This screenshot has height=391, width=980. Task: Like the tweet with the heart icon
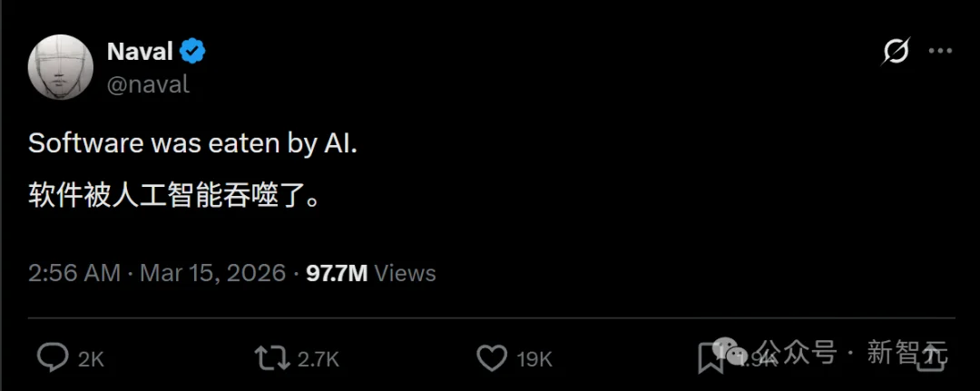[x=492, y=358]
